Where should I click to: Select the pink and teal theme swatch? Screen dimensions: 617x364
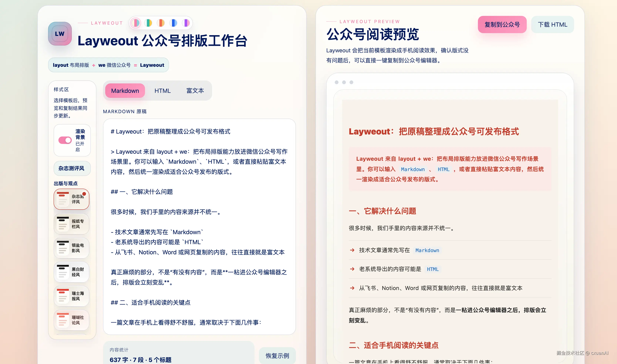(x=136, y=23)
